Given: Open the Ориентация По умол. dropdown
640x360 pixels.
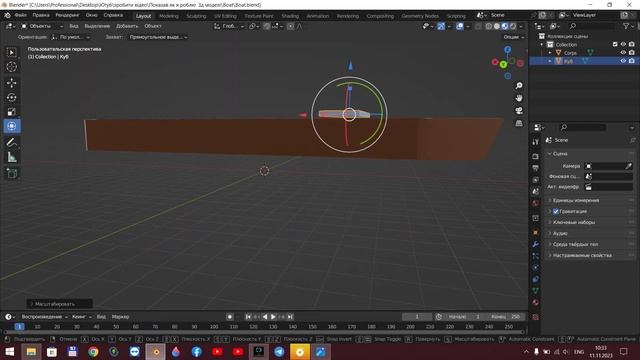Looking at the screenshot, I should click(71, 37).
